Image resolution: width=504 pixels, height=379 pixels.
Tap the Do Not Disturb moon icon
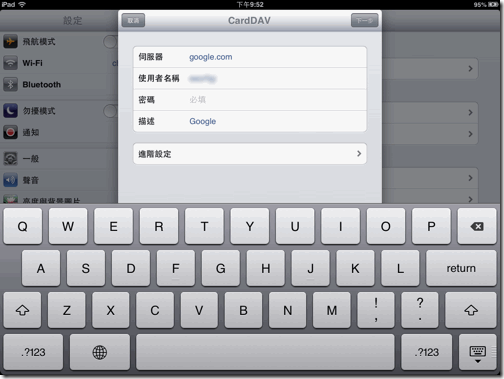coord(10,111)
